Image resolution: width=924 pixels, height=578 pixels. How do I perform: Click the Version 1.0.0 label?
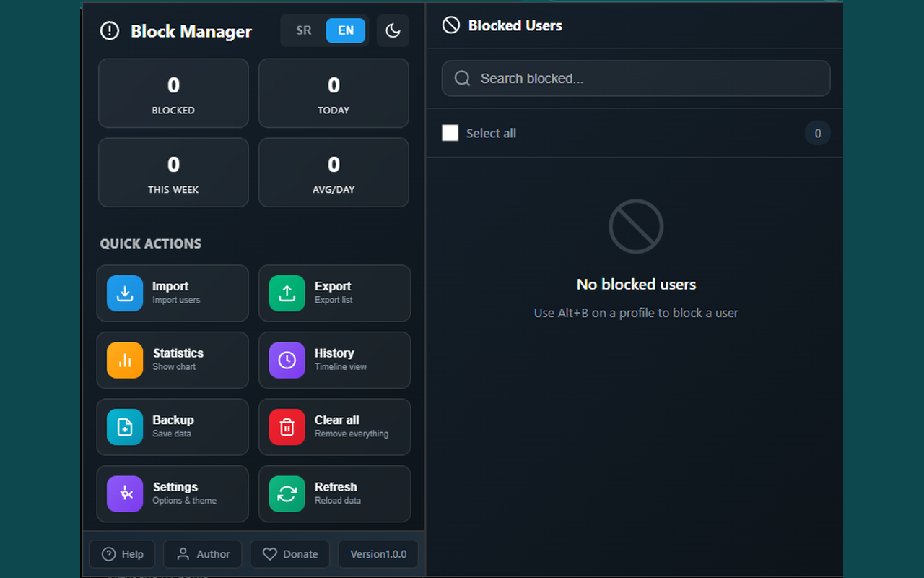click(x=378, y=553)
